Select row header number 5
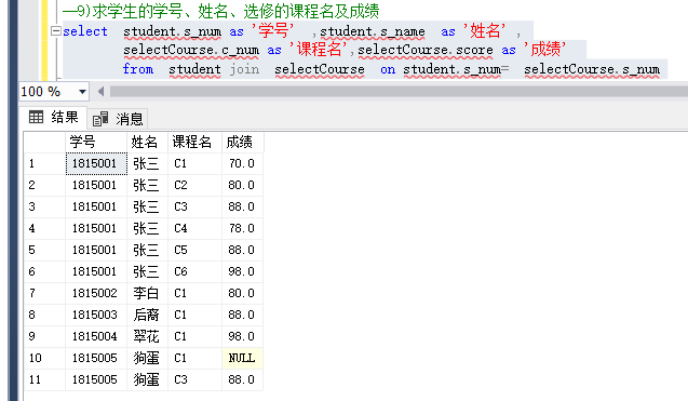688x401 pixels. pos(44,250)
